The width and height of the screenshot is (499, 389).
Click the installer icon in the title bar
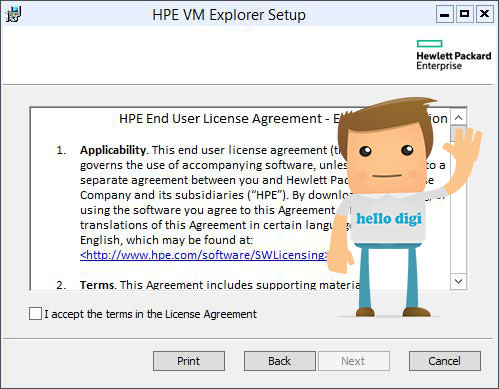[x=13, y=15]
